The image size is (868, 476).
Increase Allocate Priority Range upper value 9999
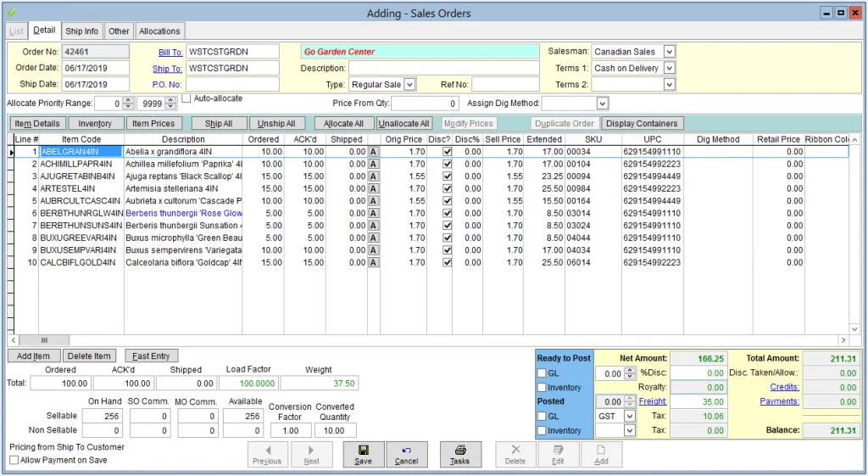click(170, 100)
